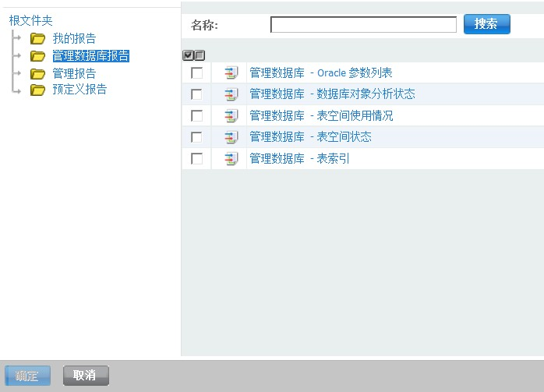Select 预定义报告 in the folder tree
This screenshot has height=392, width=544.
click(x=79, y=90)
